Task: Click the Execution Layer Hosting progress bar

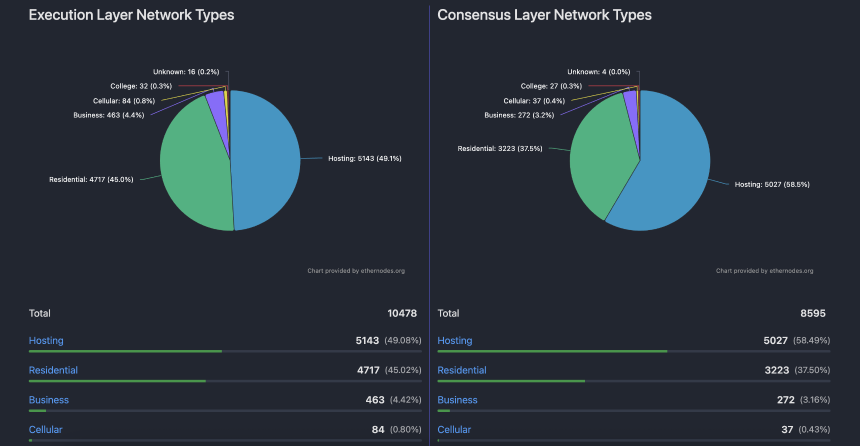Action: (125, 351)
